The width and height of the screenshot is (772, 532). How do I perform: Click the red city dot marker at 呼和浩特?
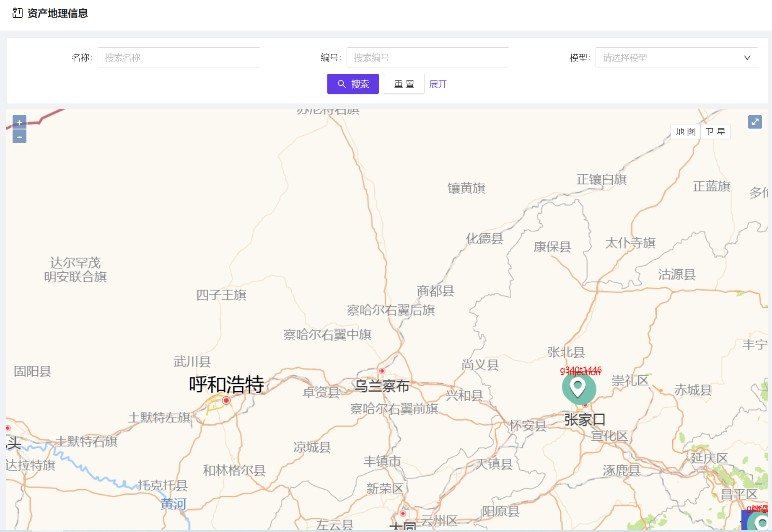tap(226, 400)
